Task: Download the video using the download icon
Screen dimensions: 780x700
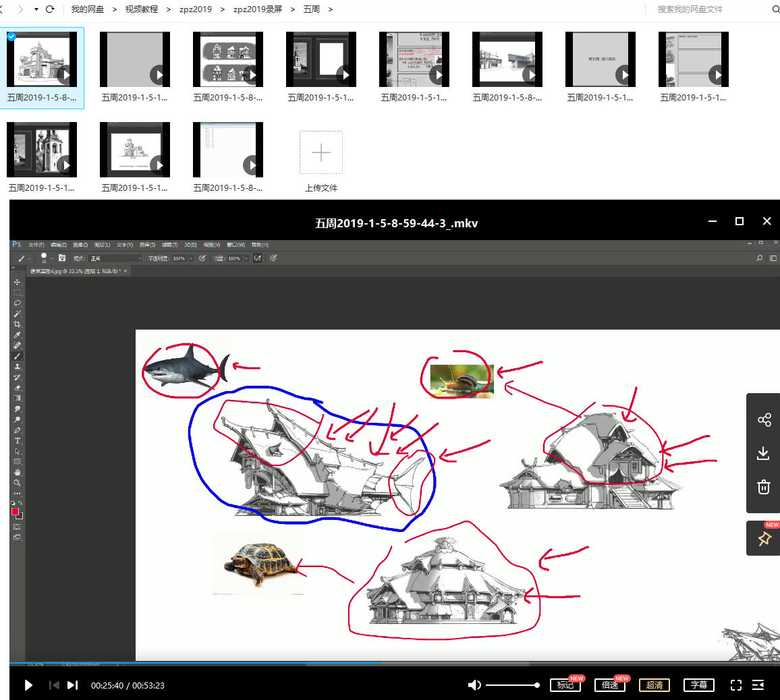Action: pos(764,453)
